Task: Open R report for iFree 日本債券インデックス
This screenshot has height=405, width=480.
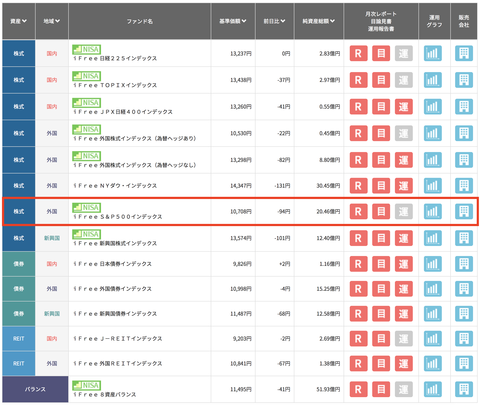Action: tap(358, 264)
